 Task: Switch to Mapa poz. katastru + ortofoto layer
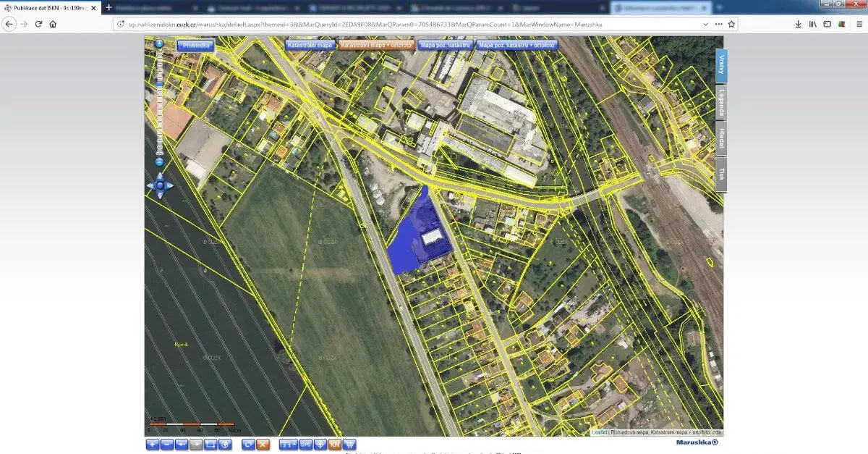pos(516,45)
